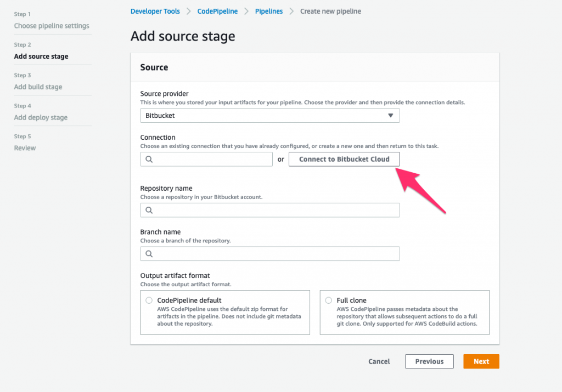The image size is (562, 392).
Task: Navigate to CodePipeline via the breadcrumb
Action: (x=217, y=11)
